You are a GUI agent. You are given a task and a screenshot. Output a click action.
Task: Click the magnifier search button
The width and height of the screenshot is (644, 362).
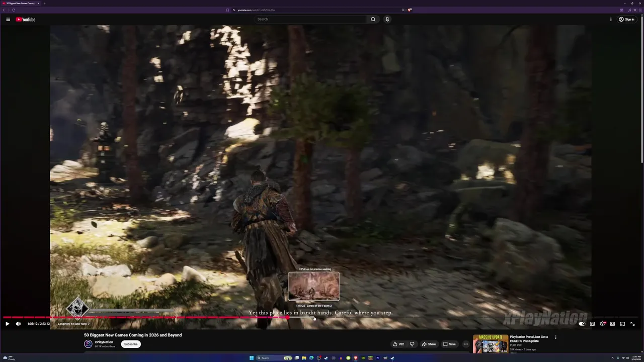pyautogui.click(x=373, y=19)
